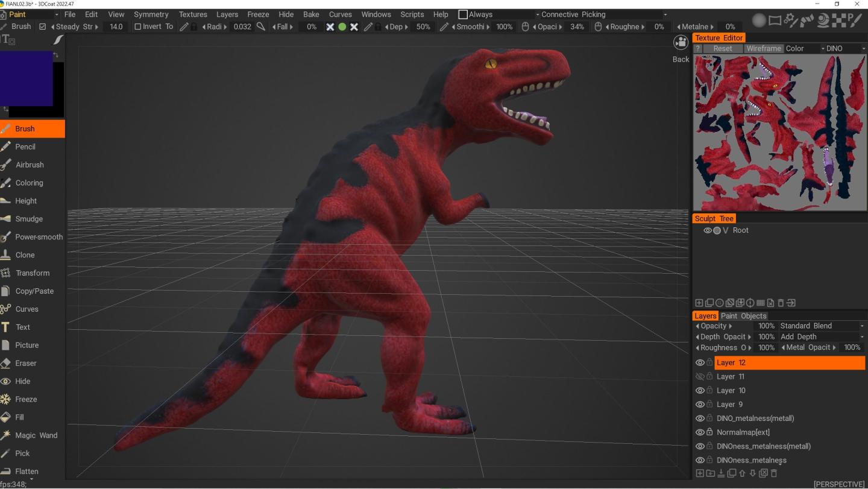Hide Layer 10 using its eye icon

coord(700,391)
